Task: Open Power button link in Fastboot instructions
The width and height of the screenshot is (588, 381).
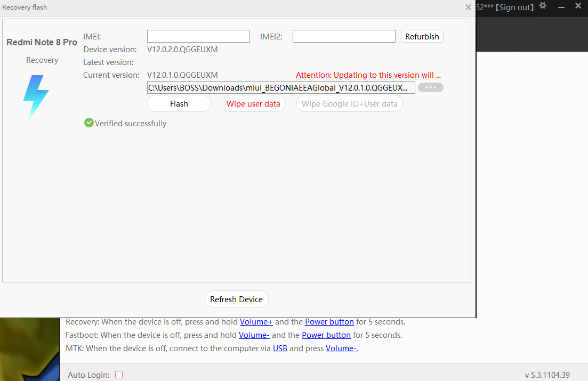Action: pyautogui.click(x=326, y=335)
